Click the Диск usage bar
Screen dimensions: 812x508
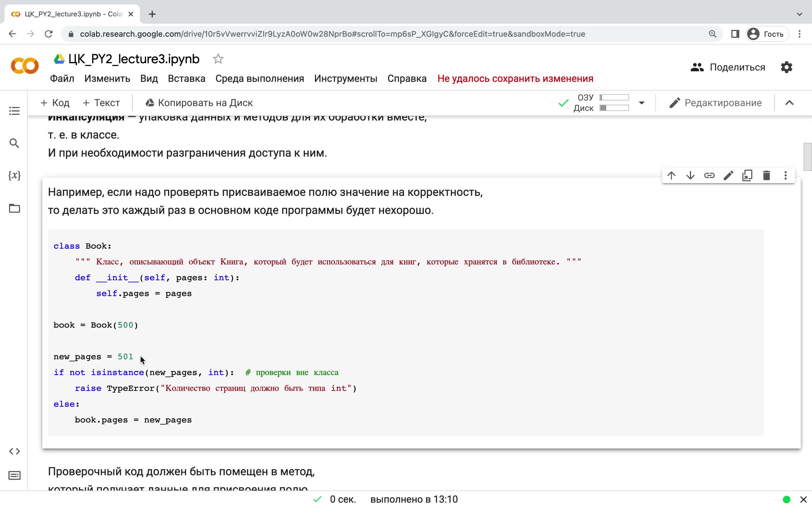coord(614,108)
